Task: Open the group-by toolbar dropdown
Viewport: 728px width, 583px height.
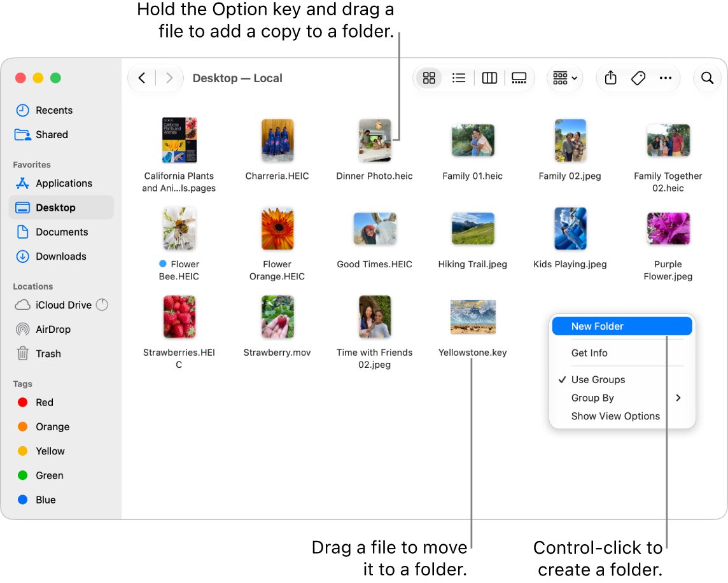Action: point(564,78)
